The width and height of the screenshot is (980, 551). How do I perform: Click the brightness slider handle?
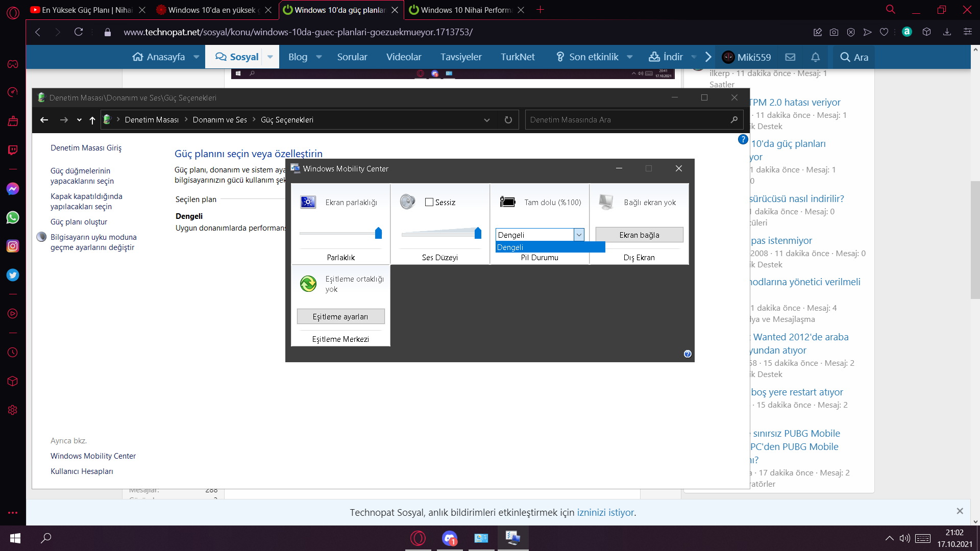(x=378, y=233)
